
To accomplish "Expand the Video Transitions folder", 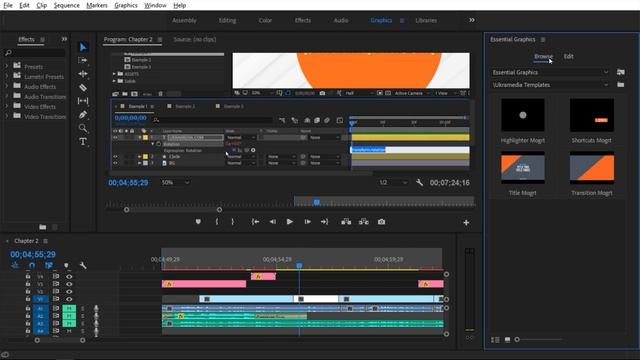I will point(7,116).
